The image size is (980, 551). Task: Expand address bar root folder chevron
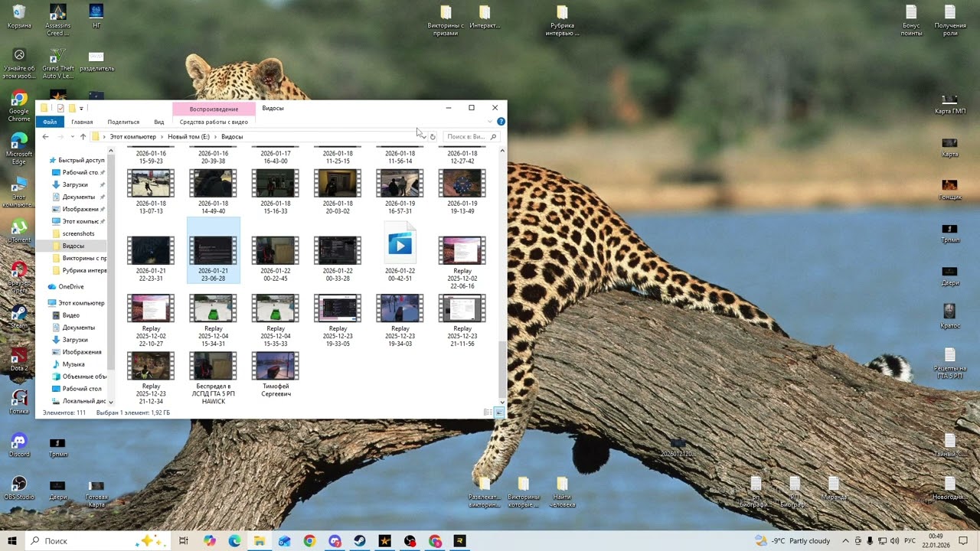point(104,137)
